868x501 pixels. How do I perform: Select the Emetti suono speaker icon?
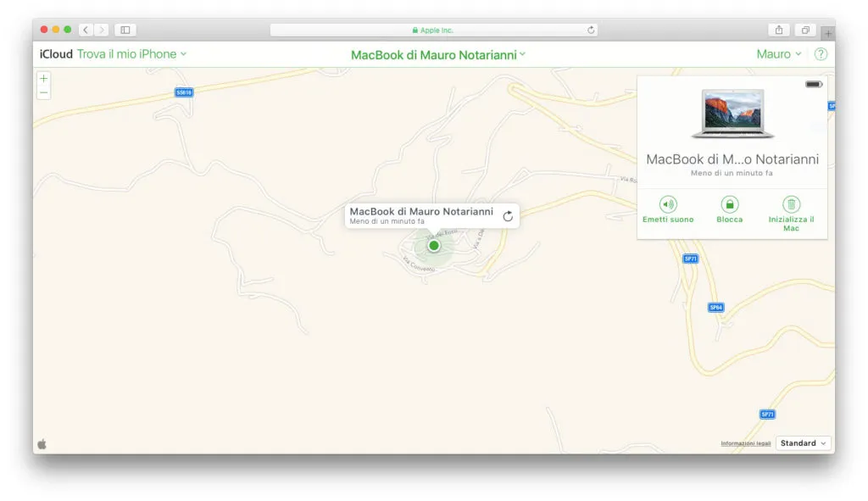[669, 204]
